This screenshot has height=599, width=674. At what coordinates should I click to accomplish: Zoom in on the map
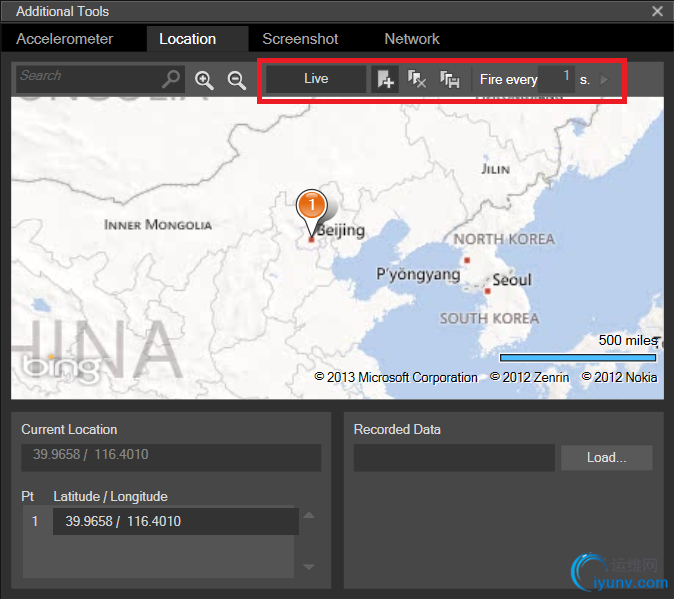205,80
